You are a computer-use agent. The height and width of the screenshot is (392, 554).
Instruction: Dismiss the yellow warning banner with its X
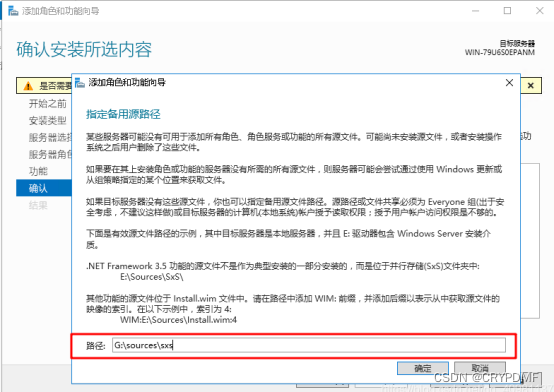530,86
